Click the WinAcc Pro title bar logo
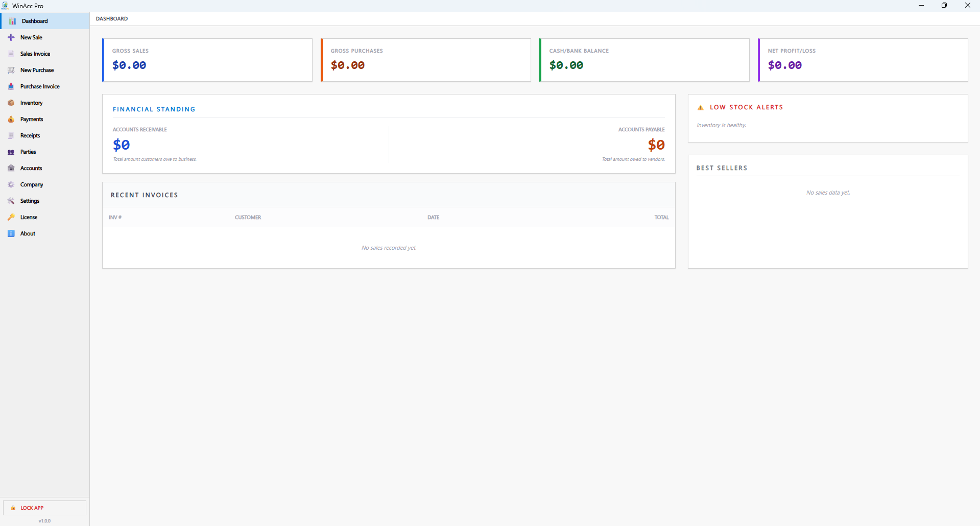 click(5, 6)
